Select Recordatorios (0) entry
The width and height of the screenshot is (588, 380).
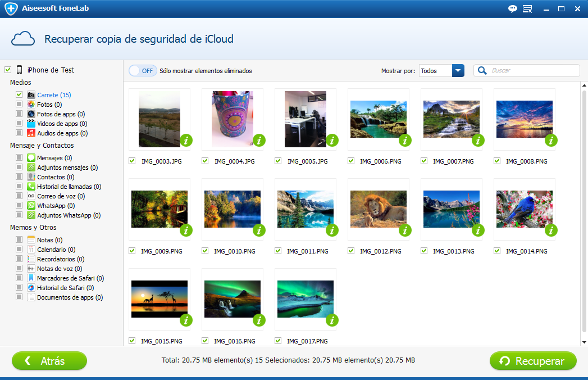pos(61,259)
